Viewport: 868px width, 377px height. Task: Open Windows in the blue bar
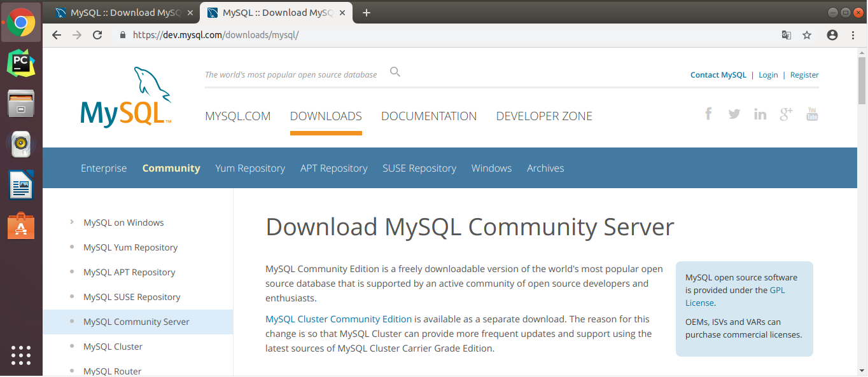[491, 168]
